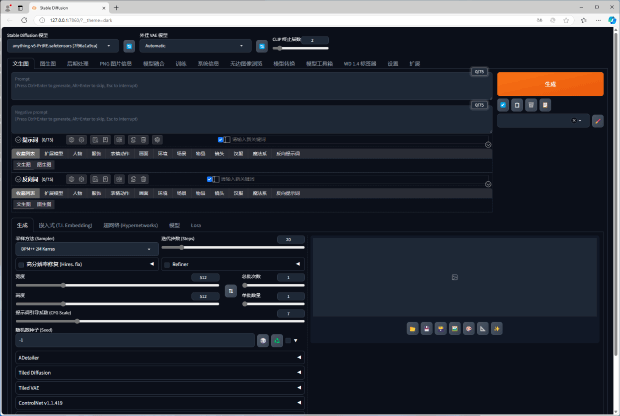620x416 pixels.
Task: Open the VAE model dropdown showing Automatic
Action: click(x=195, y=46)
